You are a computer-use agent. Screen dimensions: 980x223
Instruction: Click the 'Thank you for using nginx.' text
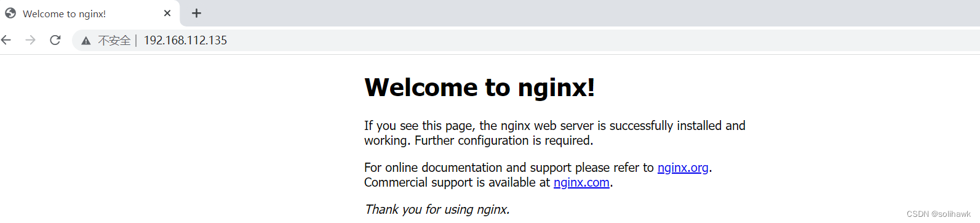point(437,209)
